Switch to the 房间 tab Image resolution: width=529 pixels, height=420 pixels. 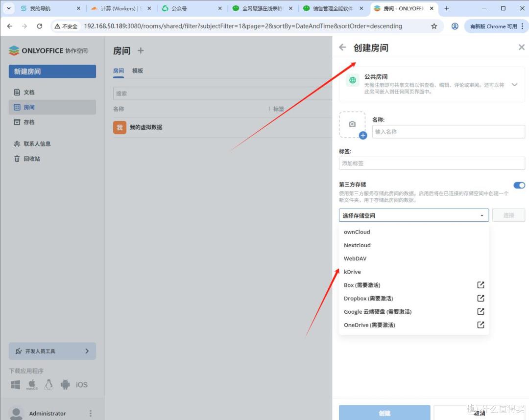[x=119, y=71]
